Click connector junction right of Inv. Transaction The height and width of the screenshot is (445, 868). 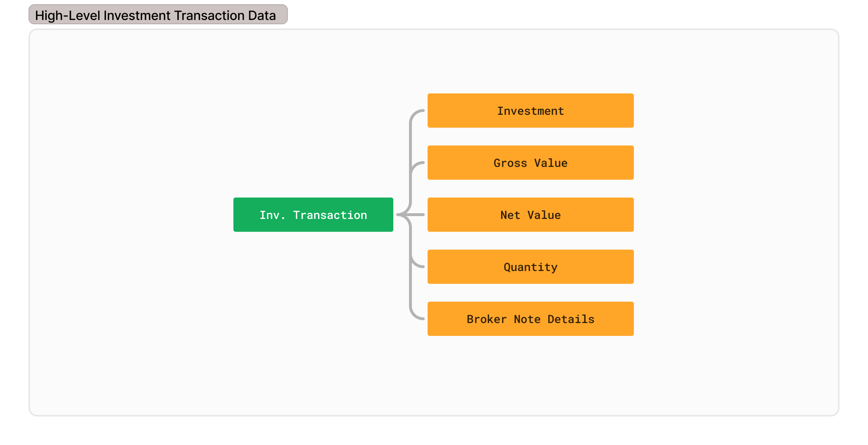pyautogui.click(x=401, y=215)
